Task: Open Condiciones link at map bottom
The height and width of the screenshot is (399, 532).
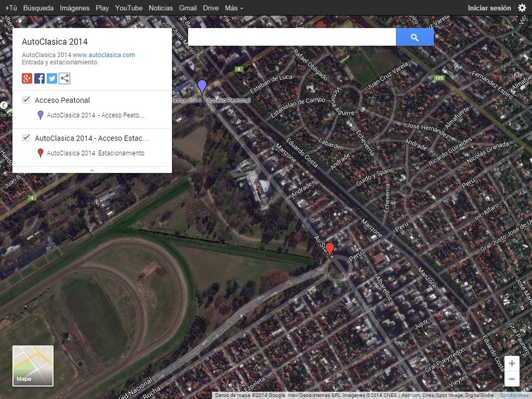Action: pyautogui.click(x=514, y=395)
